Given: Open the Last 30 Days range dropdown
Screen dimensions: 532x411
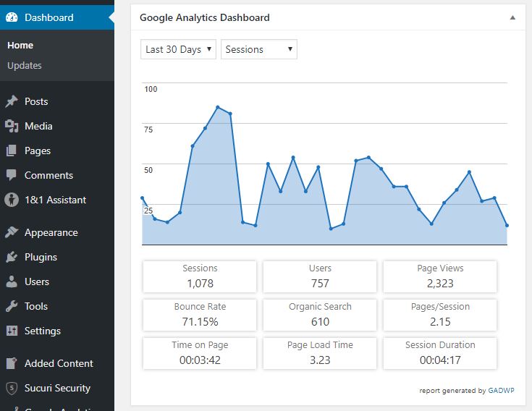Looking at the screenshot, I should click(178, 49).
